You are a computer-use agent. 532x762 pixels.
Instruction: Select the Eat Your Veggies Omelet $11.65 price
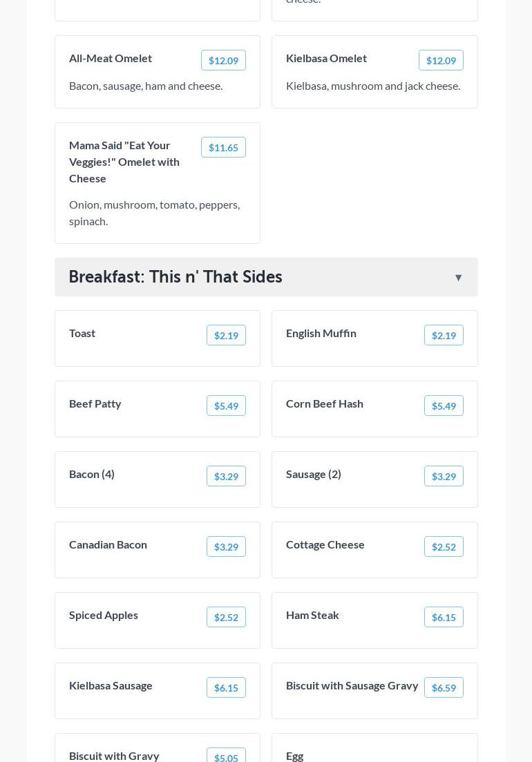pos(223,148)
